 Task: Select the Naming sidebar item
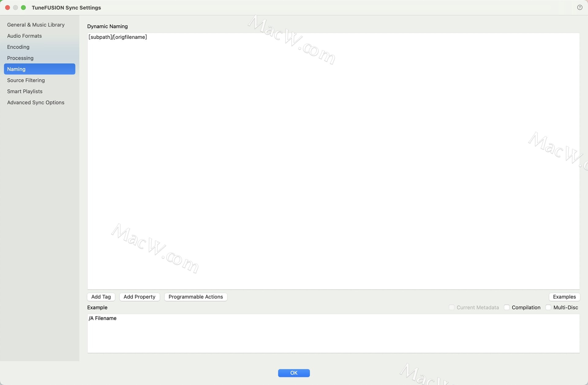(40, 69)
